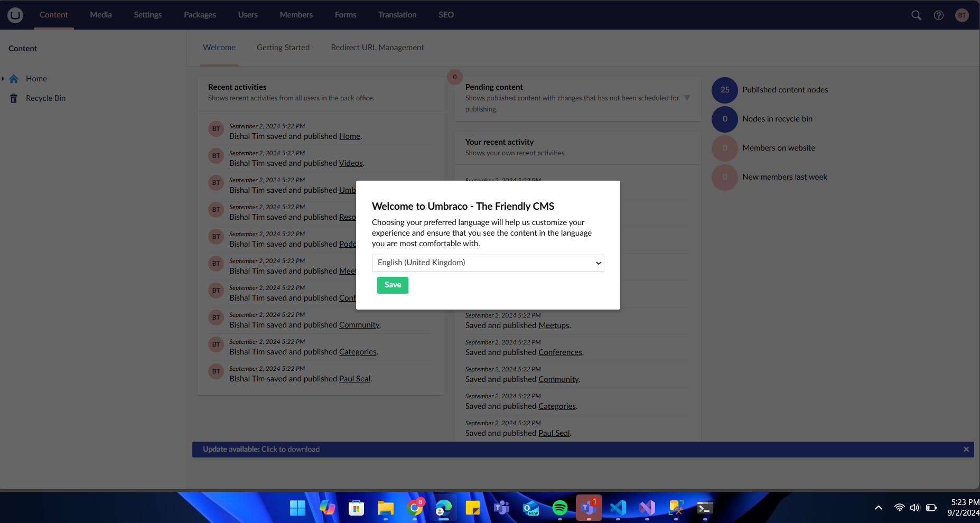This screenshot has height=523, width=980.
Task: Click the Members on website count circle
Action: tap(725, 148)
